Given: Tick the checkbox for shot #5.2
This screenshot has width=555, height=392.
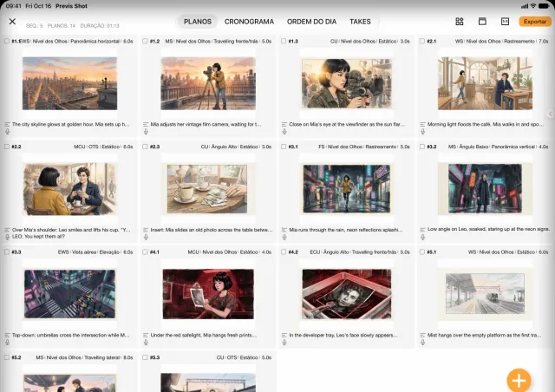Looking at the screenshot, I should (7, 357).
